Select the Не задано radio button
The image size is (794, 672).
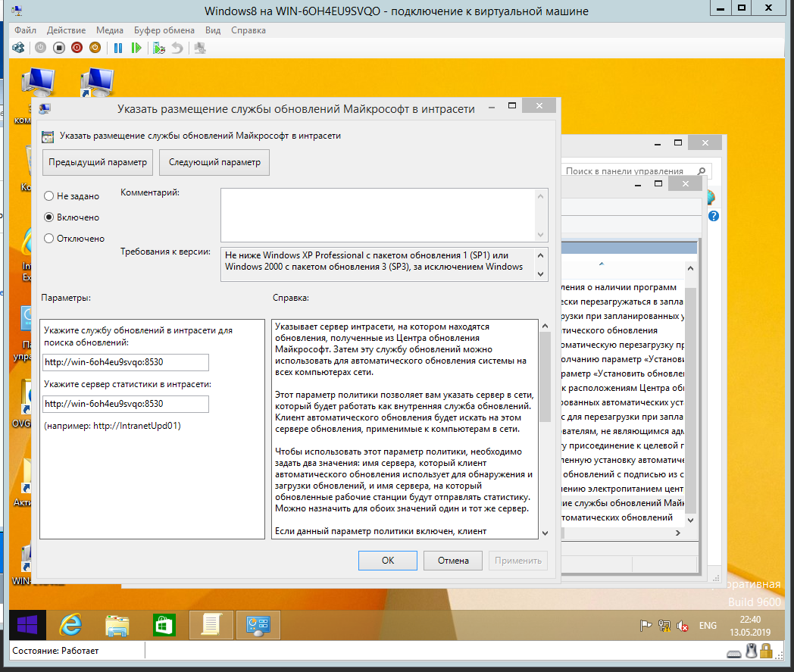click(49, 196)
